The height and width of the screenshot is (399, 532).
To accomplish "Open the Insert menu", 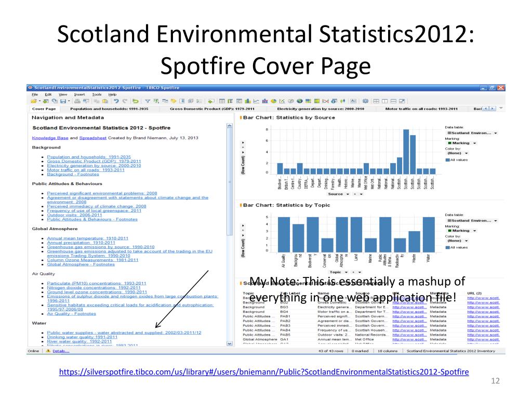I will pos(79,95).
